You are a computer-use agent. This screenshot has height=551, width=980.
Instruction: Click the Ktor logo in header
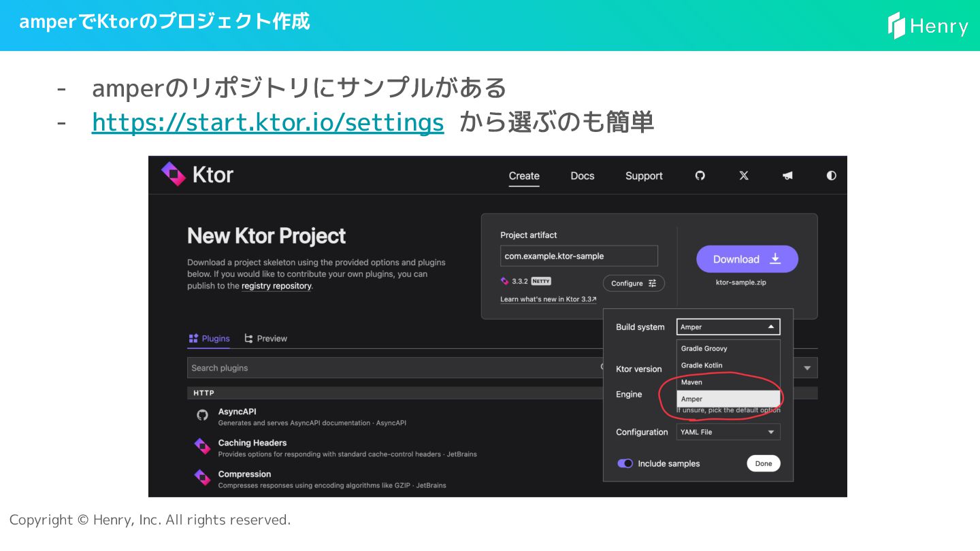point(197,174)
